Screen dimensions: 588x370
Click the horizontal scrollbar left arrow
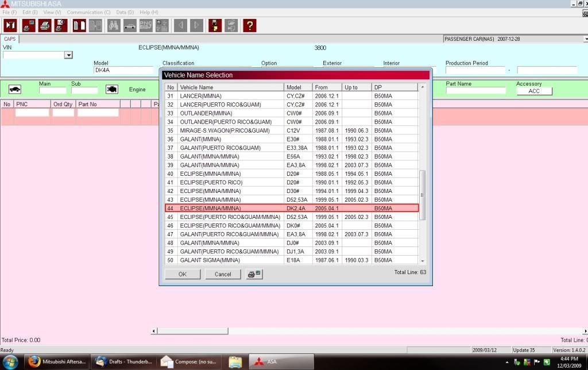(x=154, y=331)
